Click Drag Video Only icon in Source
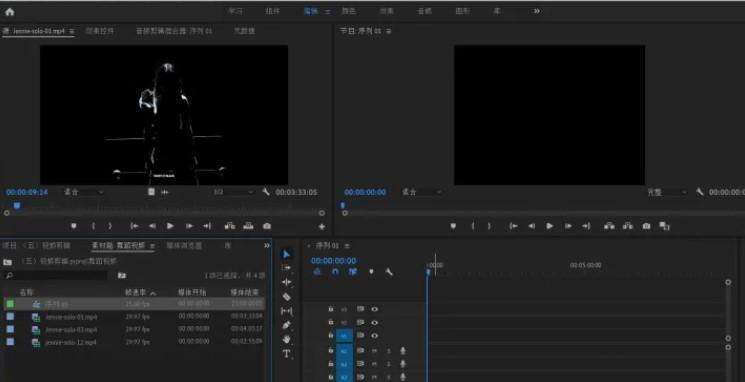 coord(151,192)
